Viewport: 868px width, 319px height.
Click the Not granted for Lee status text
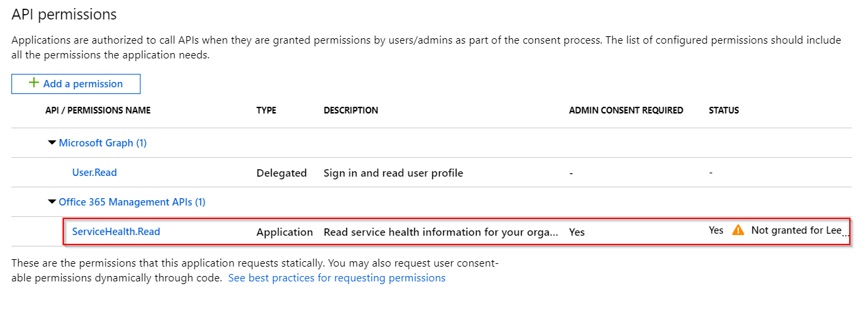coord(799,230)
